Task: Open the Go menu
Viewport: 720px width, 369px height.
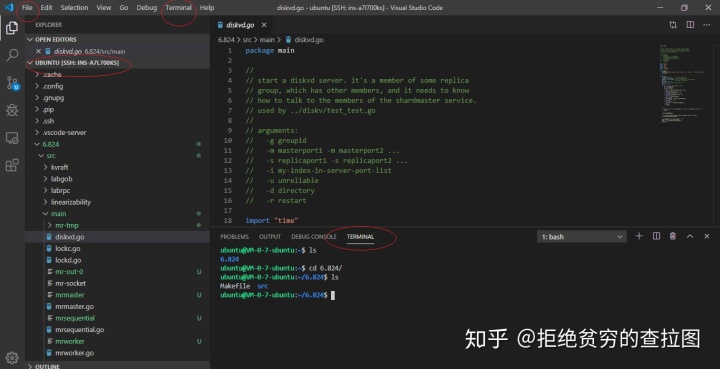Action: point(124,8)
